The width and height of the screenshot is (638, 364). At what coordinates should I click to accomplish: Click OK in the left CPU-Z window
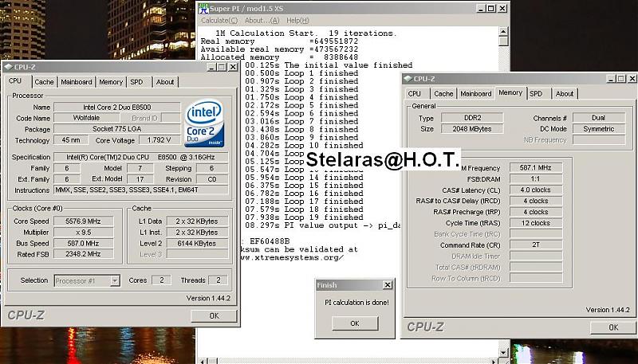214,315
